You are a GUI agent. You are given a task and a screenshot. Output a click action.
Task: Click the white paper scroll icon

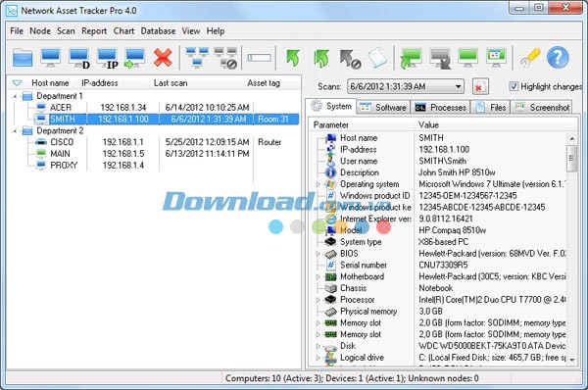coord(377,58)
